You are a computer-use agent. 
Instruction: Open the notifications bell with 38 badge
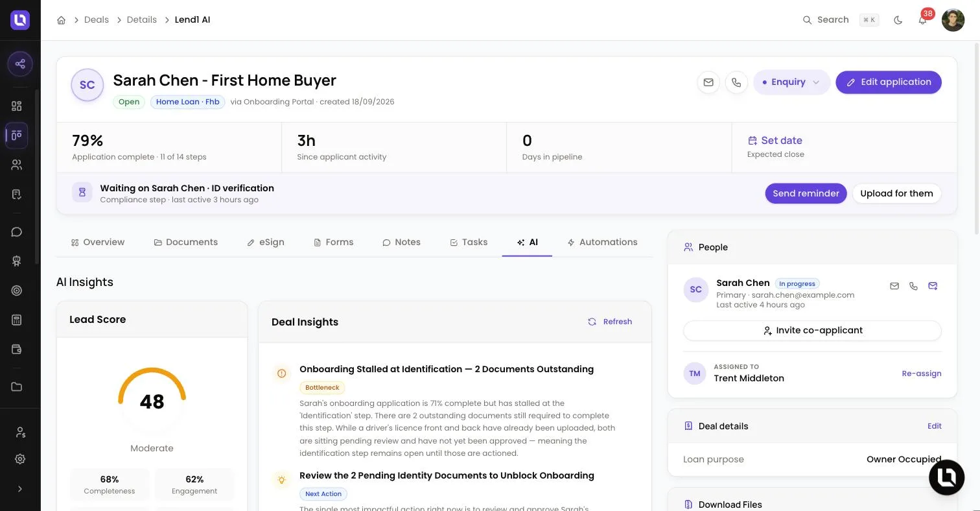pyautogui.click(x=923, y=19)
